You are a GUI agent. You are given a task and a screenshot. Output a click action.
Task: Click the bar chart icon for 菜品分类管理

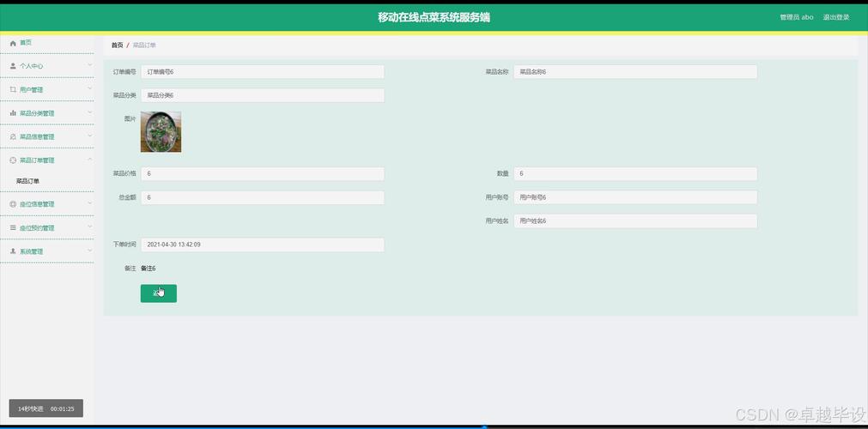(13, 113)
